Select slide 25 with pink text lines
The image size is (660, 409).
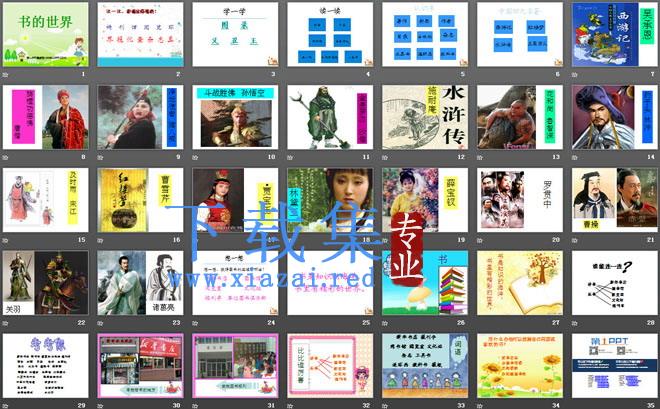tap(330, 283)
